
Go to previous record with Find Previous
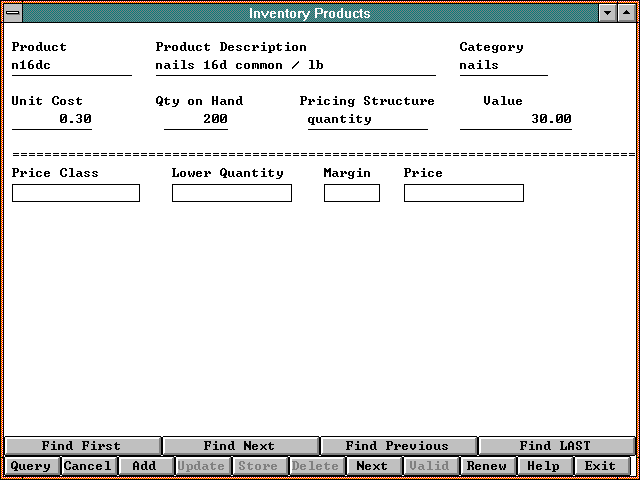tap(397, 446)
